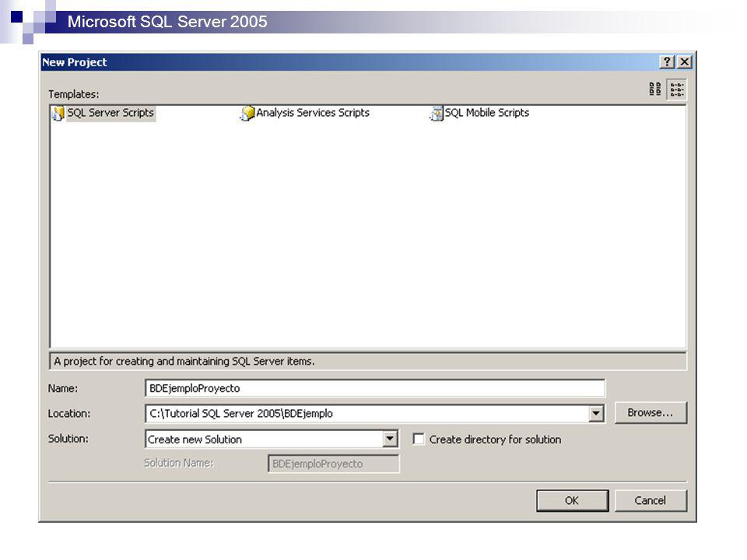Click the 'SQL Server Scripts' label text
Image resolution: width=747 pixels, height=560 pixels.
pyautogui.click(x=110, y=113)
